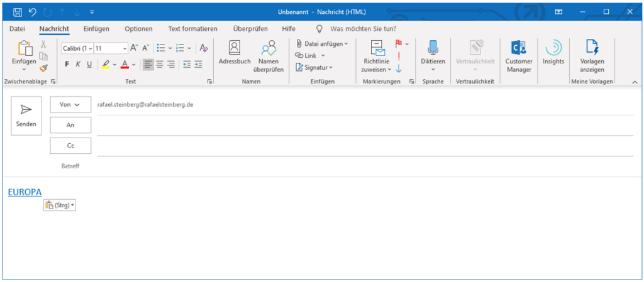Open the numbered list style arrow
The width and height of the screenshot is (644, 282).
point(189,48)
